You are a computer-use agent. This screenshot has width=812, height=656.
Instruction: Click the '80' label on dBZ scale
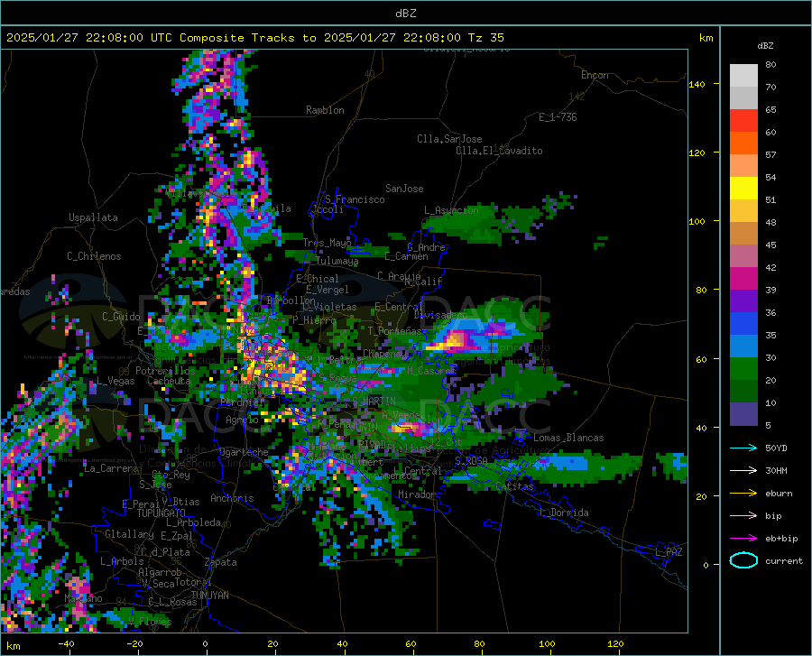(770, 65)
